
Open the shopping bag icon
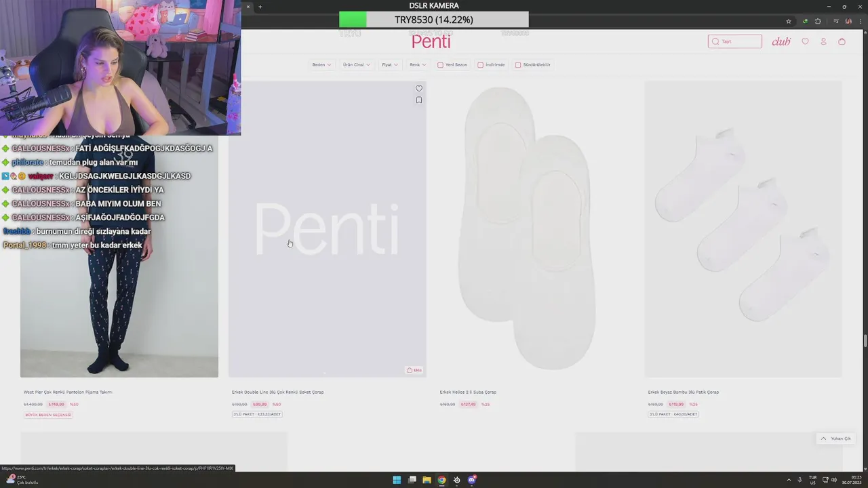[842, 41]
